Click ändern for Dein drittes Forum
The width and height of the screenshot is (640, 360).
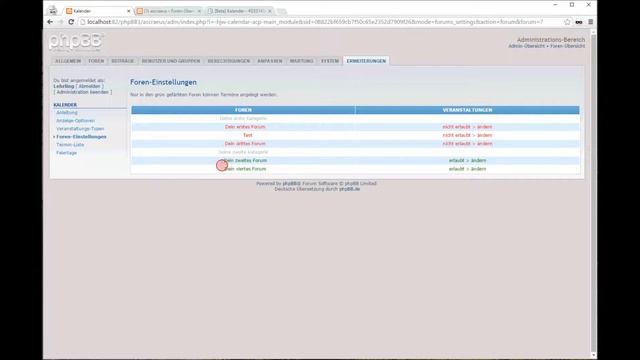tap(484, 144)
